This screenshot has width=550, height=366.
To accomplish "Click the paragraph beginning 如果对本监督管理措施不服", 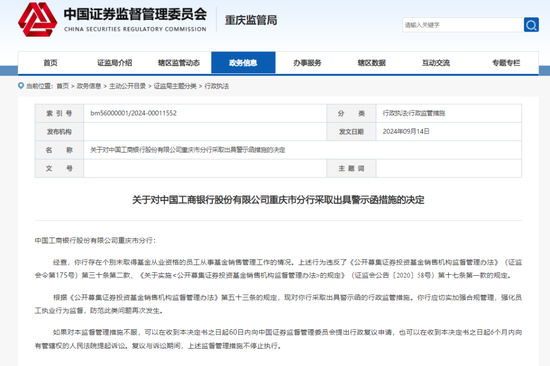I will [x=278, y=339].
